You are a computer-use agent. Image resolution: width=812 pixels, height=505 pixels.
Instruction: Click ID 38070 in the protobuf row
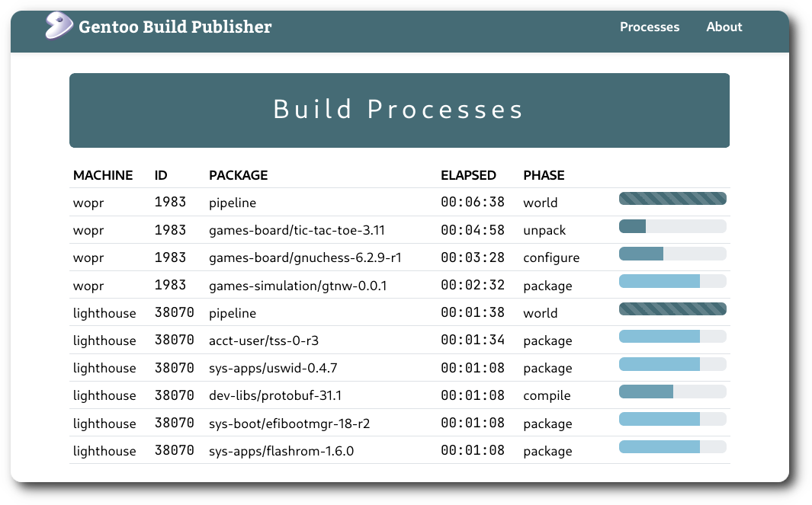click(x=174, y=395)
